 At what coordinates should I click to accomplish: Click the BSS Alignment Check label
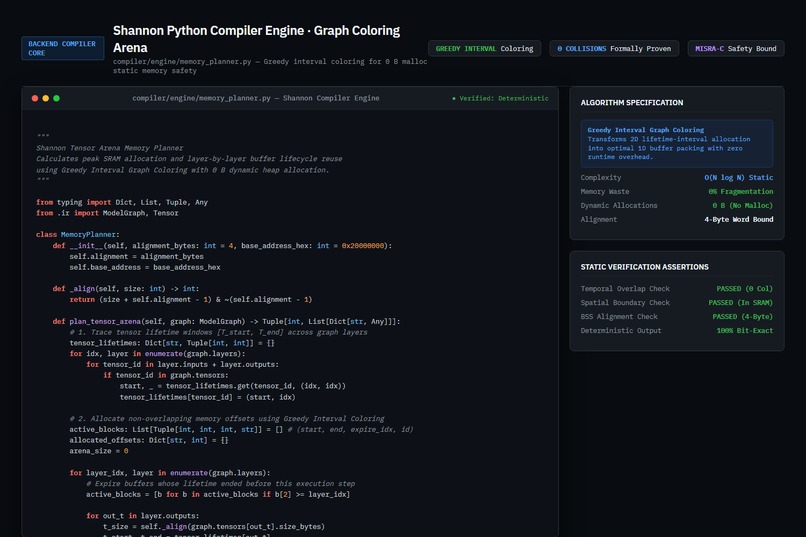coord(619,317)
